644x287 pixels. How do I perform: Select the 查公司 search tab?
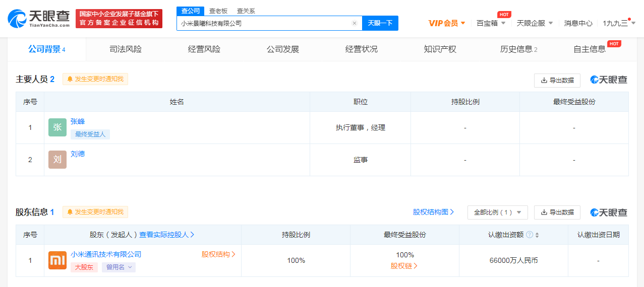[x=191, y=11]
